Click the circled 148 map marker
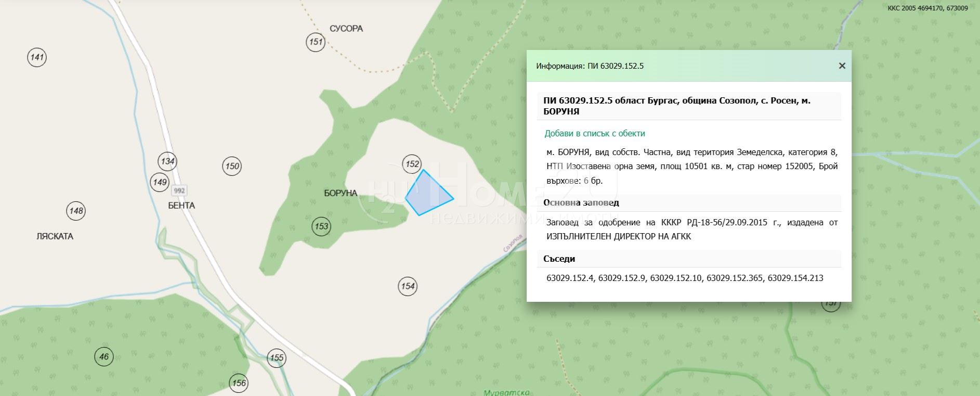Image resolution: width=980 pixels, height=396 pixels. tap(76, 211)
